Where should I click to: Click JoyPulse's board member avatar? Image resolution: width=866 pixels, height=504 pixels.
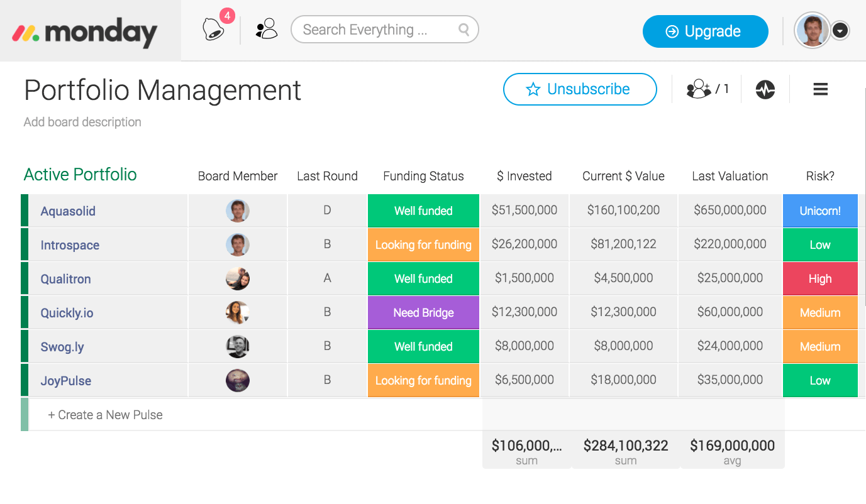tap(238, 380)
